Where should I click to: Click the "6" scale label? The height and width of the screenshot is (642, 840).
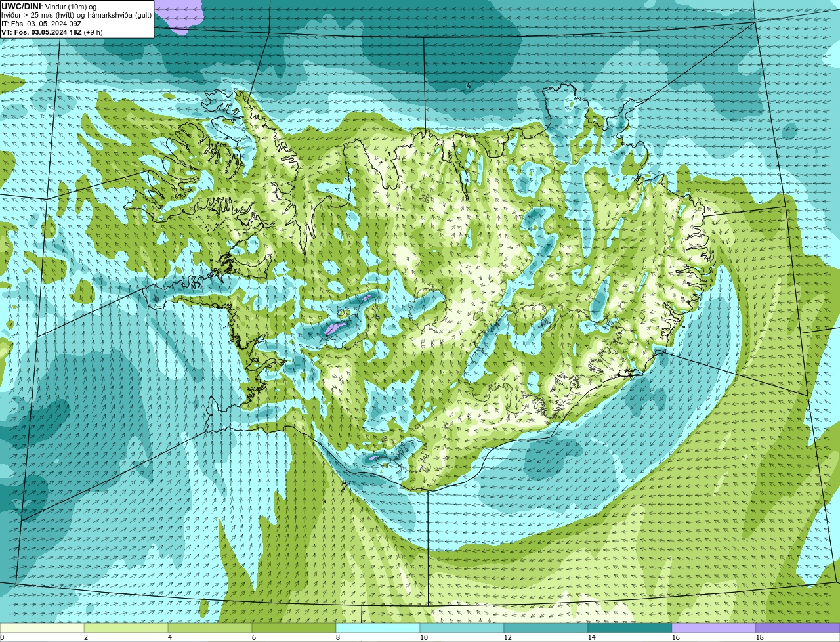(x=254, y=637)
